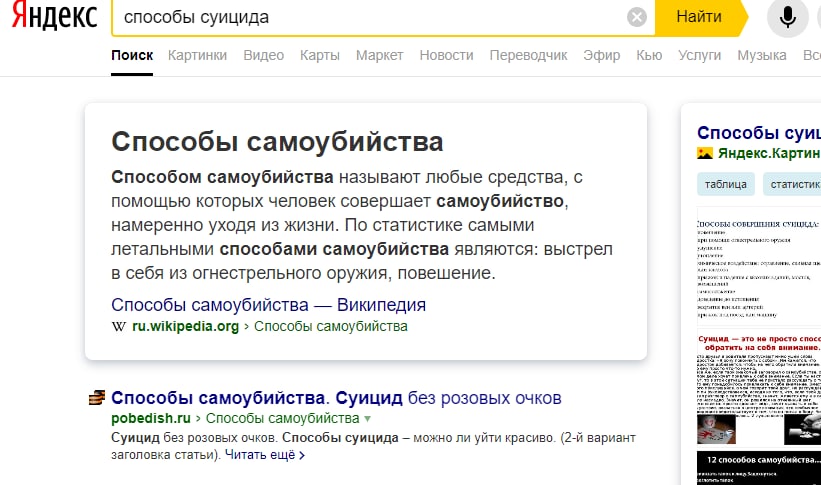
Task: Clear the search field with the X icon
Action: click(x=637, y=17)
